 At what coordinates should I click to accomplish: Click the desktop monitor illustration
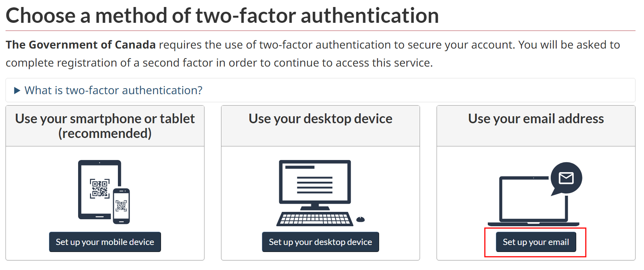pyautogui.click(x=315, y=182)
